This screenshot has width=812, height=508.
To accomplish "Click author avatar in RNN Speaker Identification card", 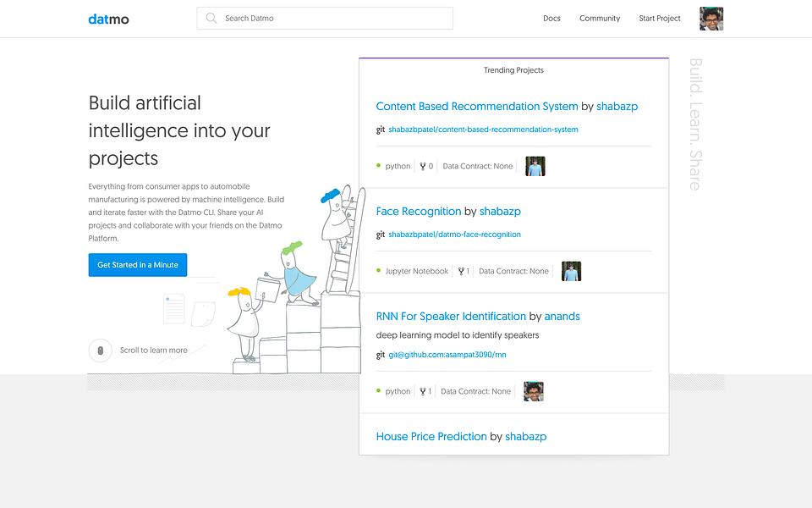I will pos(534,392).
